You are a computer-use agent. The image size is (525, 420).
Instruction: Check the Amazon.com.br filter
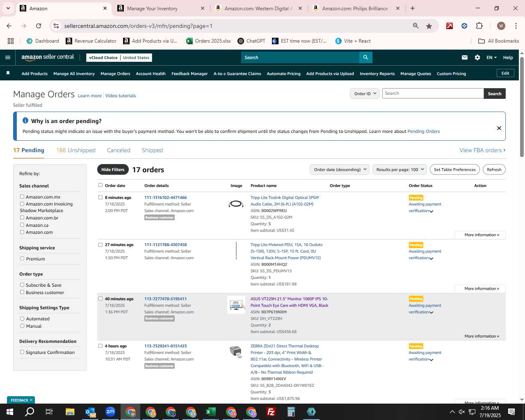[x=22, y=218]
